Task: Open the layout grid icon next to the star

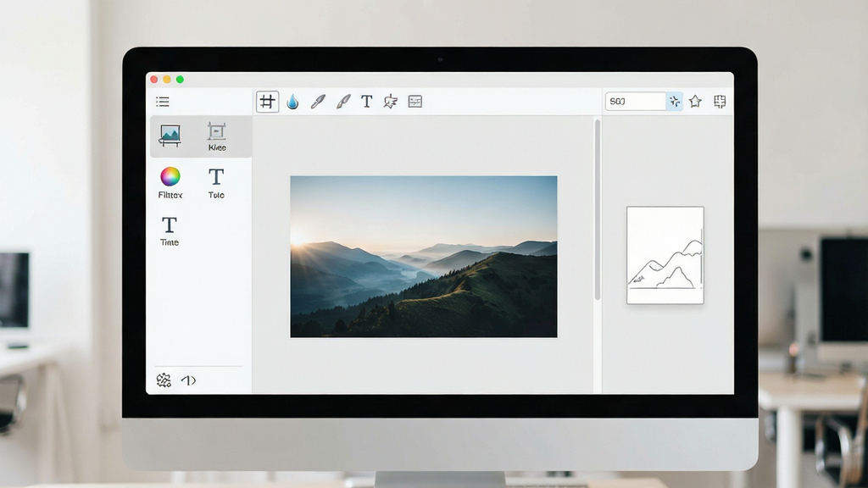Action: (x=720, y=102)
